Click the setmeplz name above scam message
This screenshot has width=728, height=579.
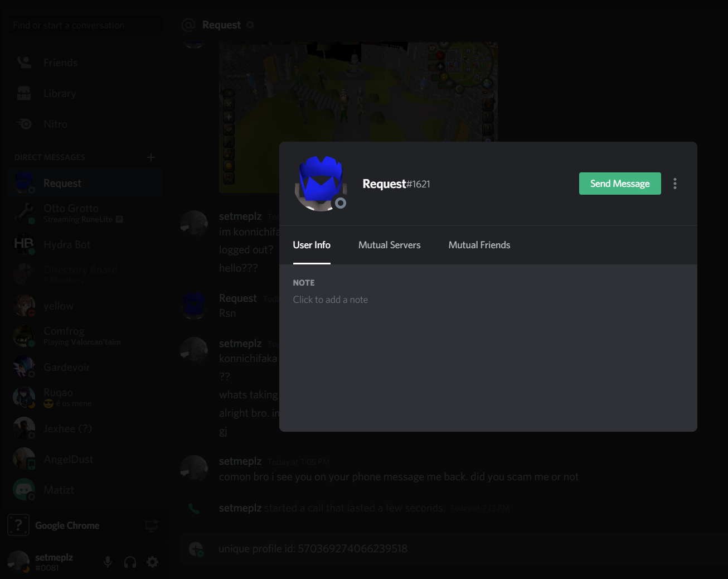tap(240, 461)
